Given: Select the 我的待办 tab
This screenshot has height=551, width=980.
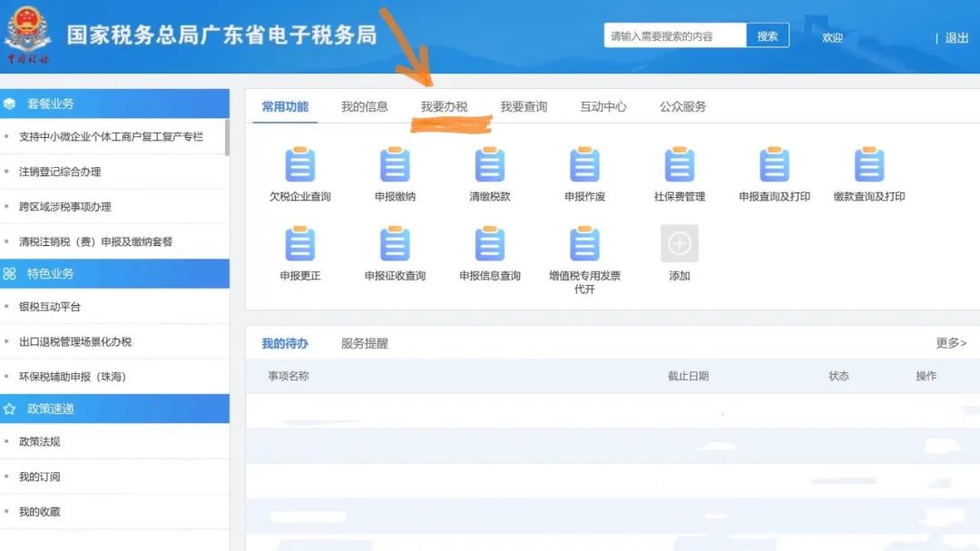Looking at the screenshot, I should pyautogui.click(x=285, y=343).
